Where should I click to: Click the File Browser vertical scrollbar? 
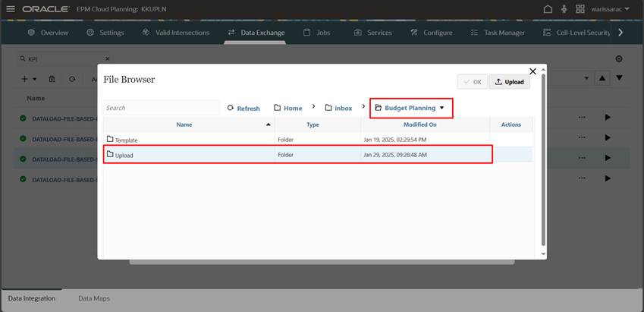(x=543, y=160)
